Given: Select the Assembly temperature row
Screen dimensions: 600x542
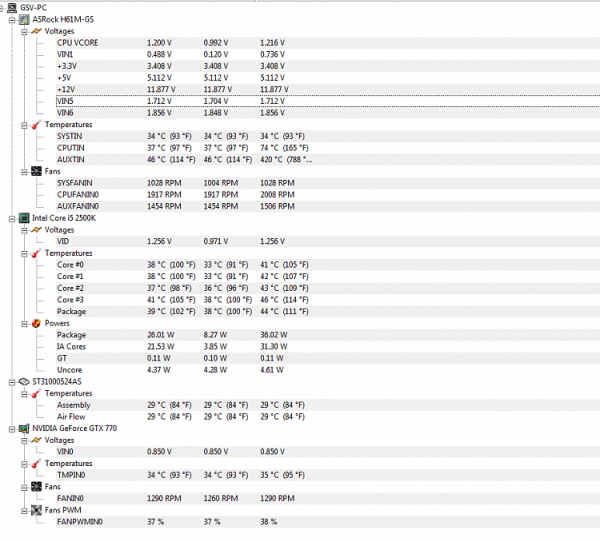Looking at the screenshot, I should tap(328, 405).
